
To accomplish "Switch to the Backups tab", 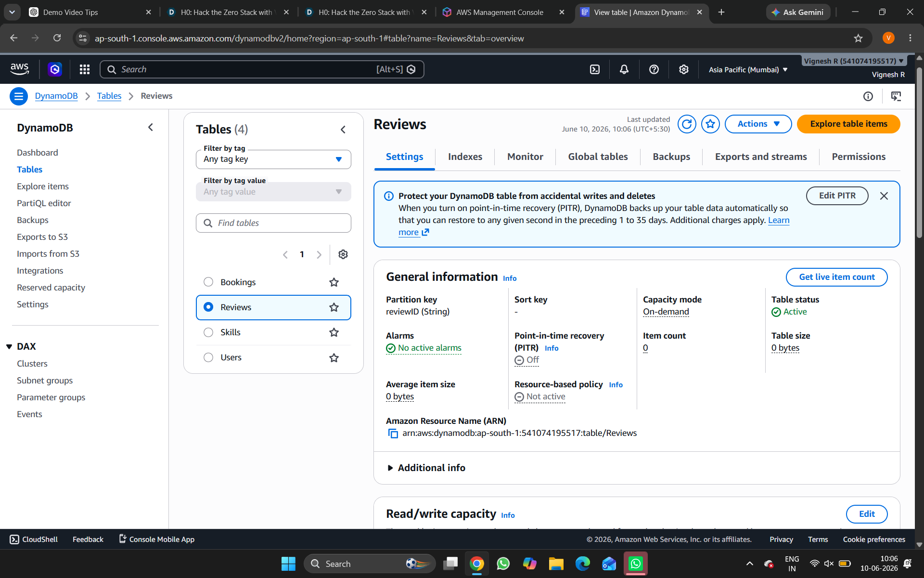I will tap(671, 157).
